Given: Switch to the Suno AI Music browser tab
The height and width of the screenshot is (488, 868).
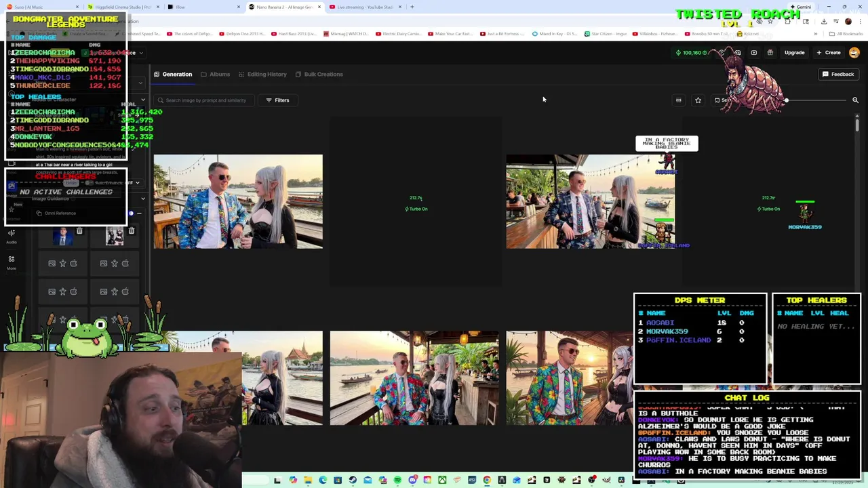Looking at the screenshot, I should 41,7.
